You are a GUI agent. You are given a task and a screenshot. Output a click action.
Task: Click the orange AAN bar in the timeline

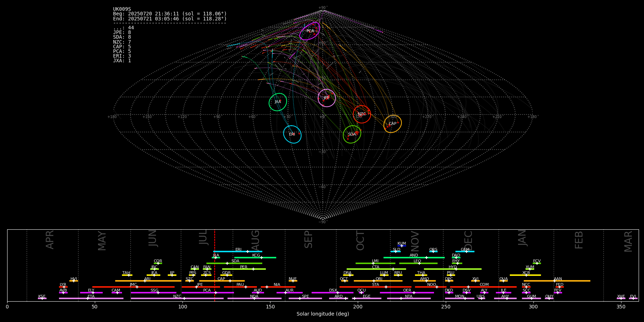click(x=557, y=281)
